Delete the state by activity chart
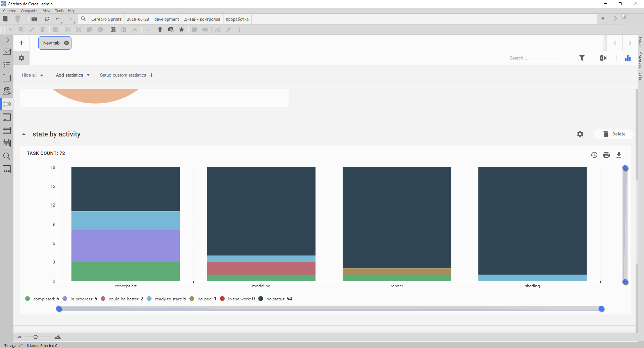Viewport: 644px width, 348px height. point(614,134)
